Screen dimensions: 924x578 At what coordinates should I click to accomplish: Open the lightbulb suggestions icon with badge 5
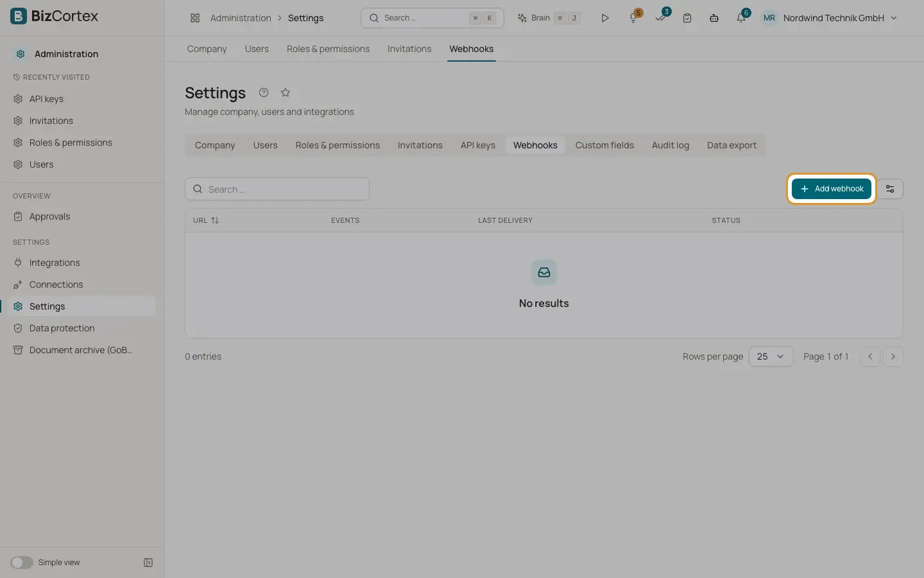(633, 18)
